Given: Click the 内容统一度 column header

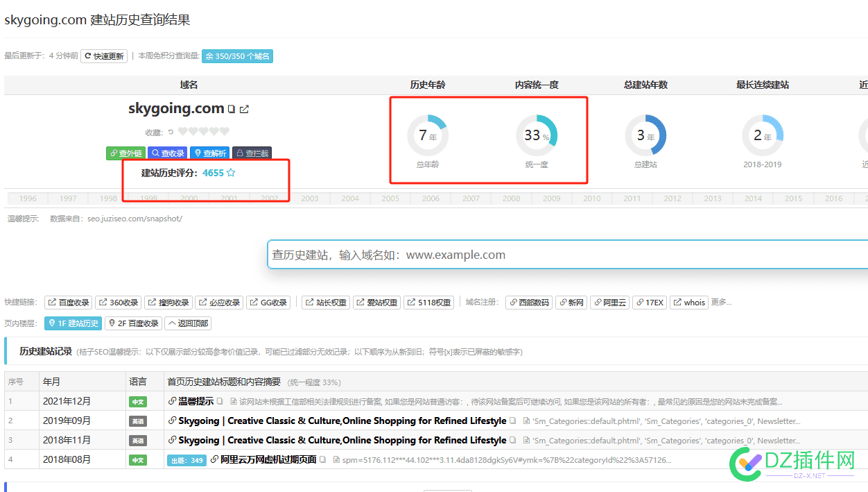Looking at the screenshot, I should 537,85.
